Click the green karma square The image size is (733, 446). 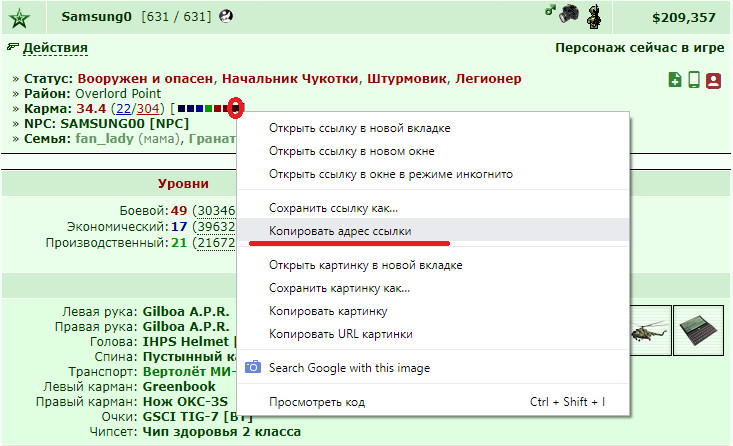[208, 108]
